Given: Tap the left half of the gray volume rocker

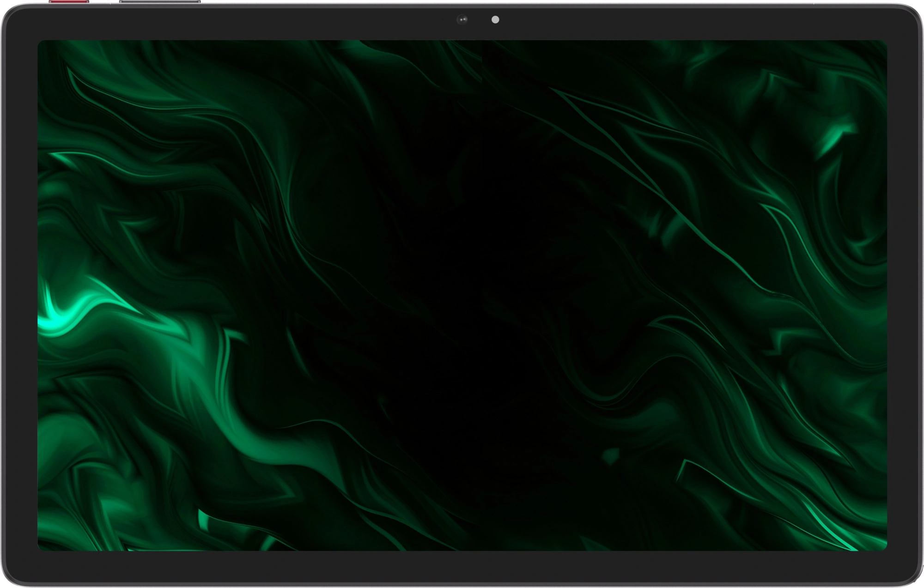Looking at the screenshot, I should click(140, 2).
